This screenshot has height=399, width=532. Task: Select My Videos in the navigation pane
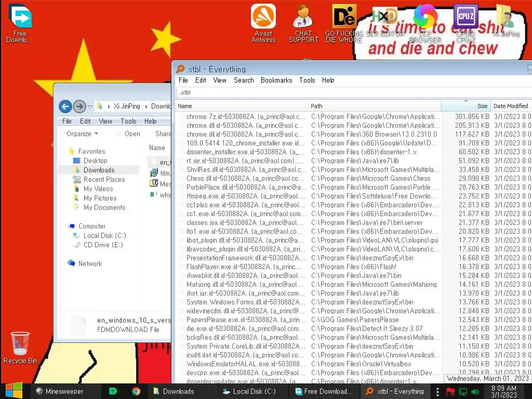tap(98, 189)
